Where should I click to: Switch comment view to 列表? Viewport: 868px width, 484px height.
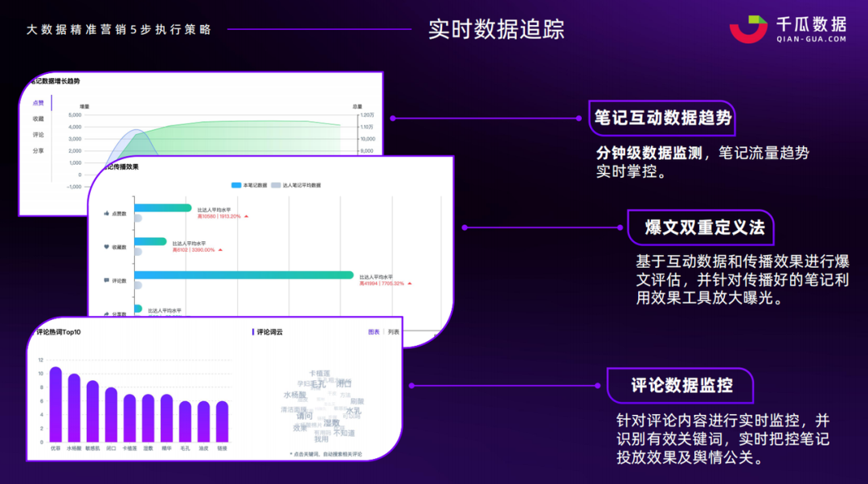[x=393, y=331]
